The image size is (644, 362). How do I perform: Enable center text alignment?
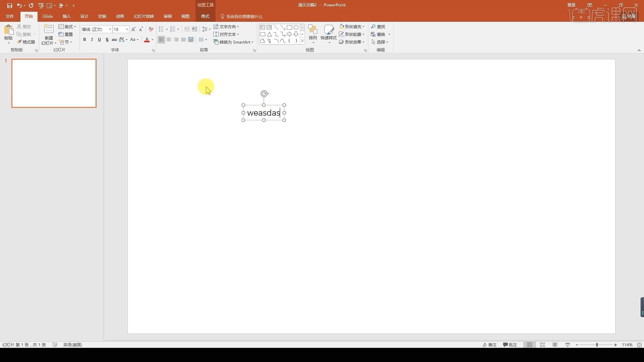[169, 40]
